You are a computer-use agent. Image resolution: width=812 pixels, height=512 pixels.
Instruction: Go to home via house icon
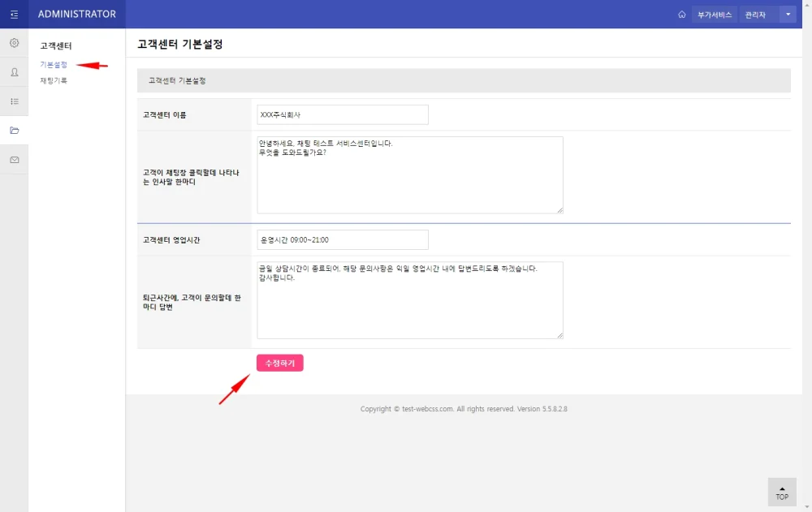[681, 15]
